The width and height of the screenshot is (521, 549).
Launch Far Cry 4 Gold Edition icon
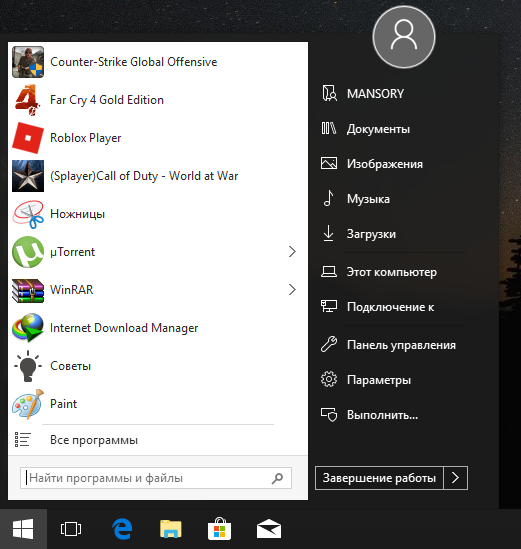(28, 100)
